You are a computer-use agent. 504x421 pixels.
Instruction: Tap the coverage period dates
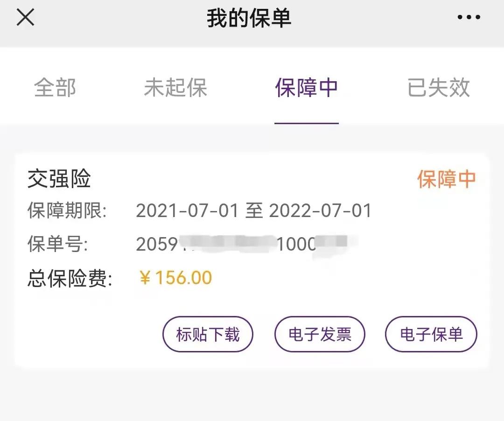coord(253,211)
